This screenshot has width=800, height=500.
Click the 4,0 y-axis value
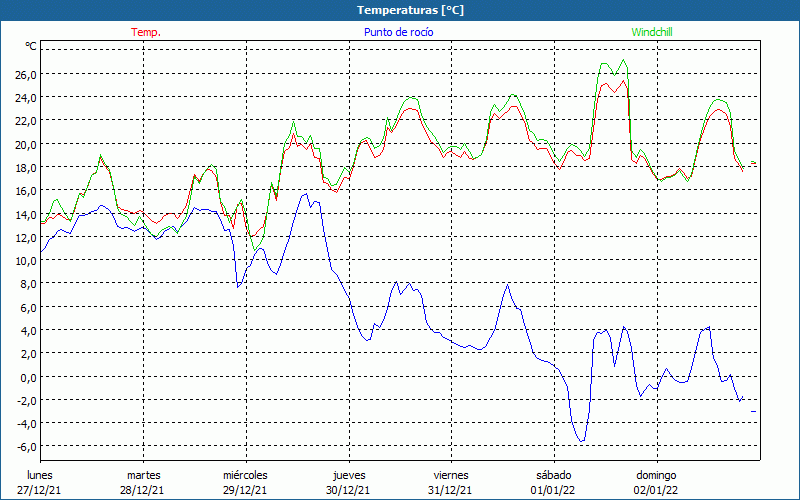pos(28,331)
